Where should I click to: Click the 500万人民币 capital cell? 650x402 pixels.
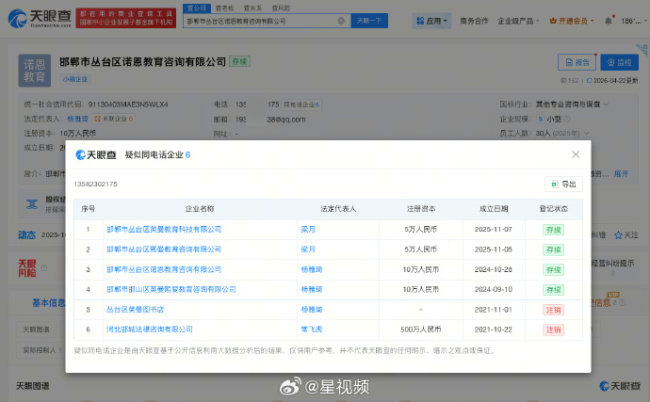point(421,329)
